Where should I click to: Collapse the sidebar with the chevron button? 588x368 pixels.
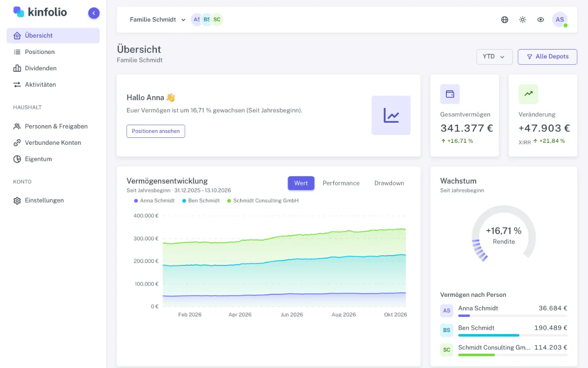point(94,13)
